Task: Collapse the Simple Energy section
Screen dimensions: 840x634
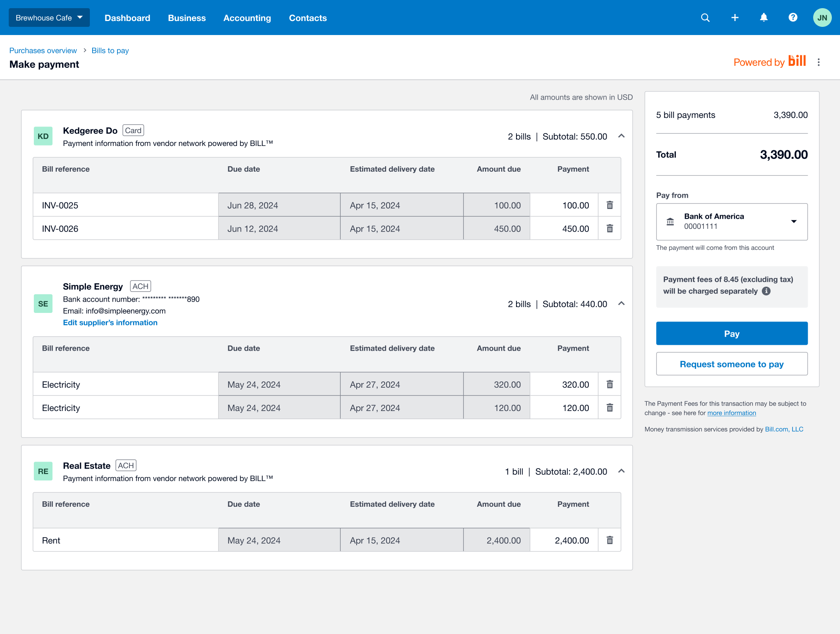Action: click(x=621, y=304)
